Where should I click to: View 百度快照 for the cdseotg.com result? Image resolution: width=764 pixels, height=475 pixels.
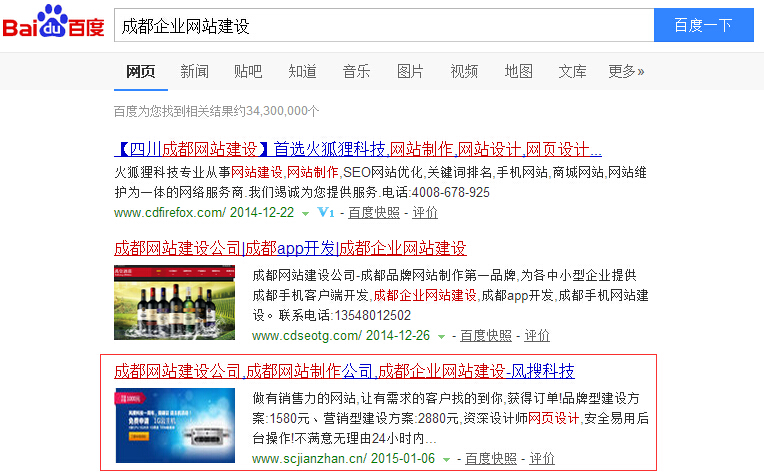(x=486, y=336)
